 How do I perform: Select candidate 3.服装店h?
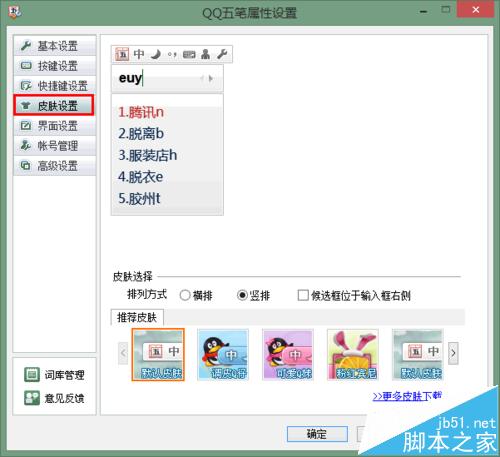point(148,155)
